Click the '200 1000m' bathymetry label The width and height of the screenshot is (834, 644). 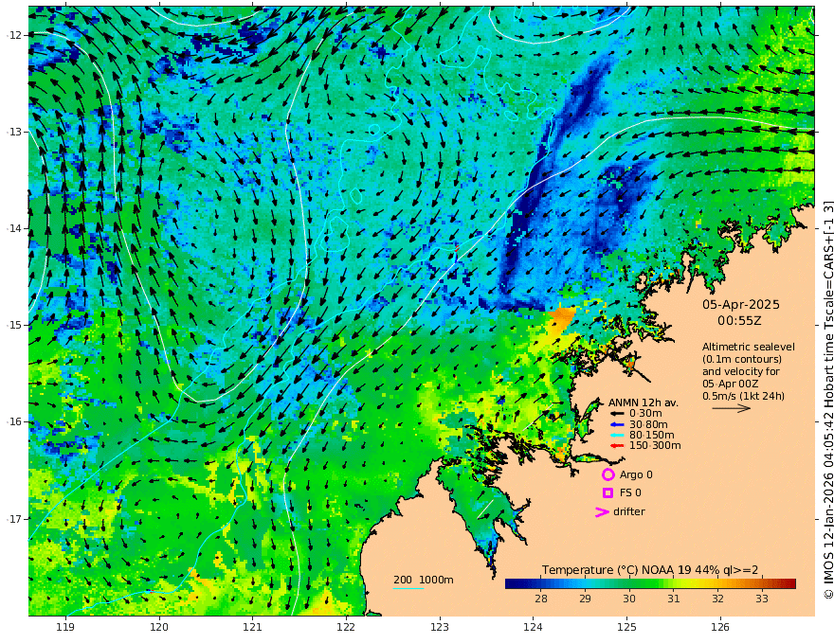click(424, 580)
